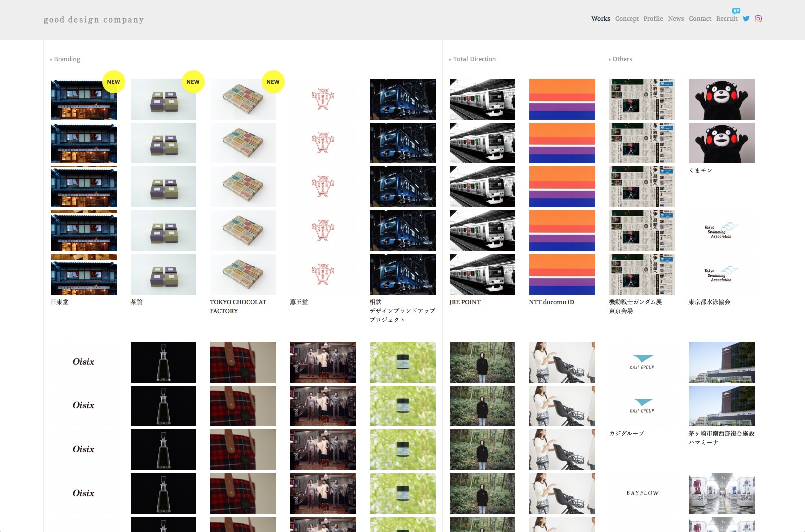Click the BAYFLOW logo tile
Image resolution: width=805 pixels, height=532 pixels.
(642, 493)
